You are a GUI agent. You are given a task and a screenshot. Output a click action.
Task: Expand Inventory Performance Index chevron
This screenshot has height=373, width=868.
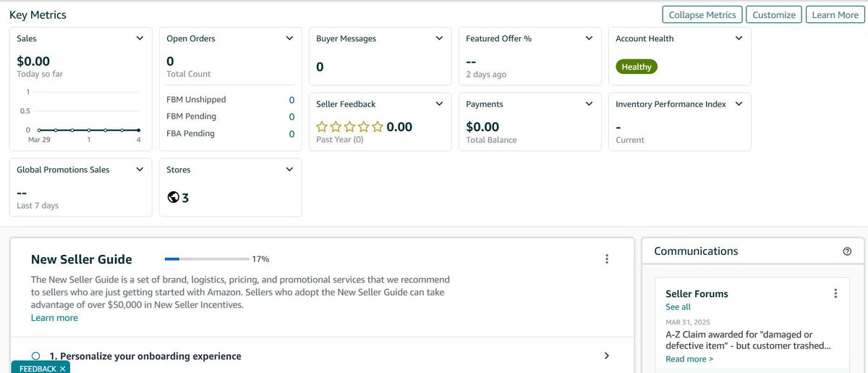(739, 104)
